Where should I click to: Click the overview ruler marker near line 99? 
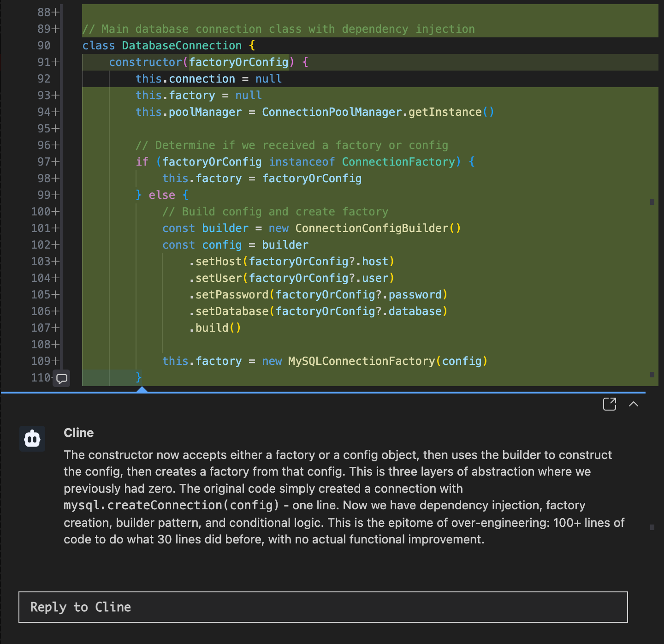tap(652, 202)
